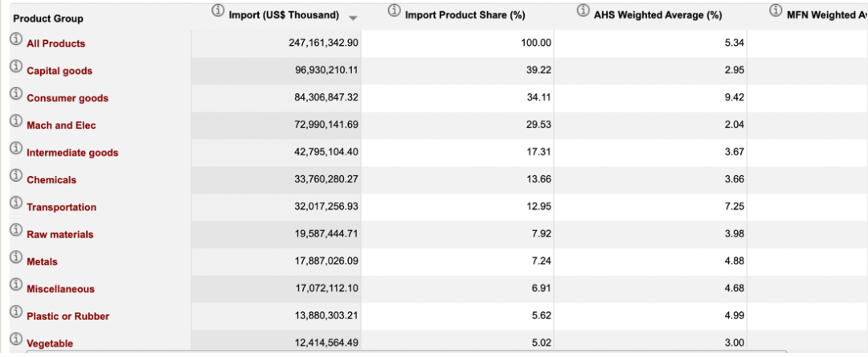Sort by AHS Weighted Average (%) header
The height and width of the screenshot is (357, 868).
[657, 15]
